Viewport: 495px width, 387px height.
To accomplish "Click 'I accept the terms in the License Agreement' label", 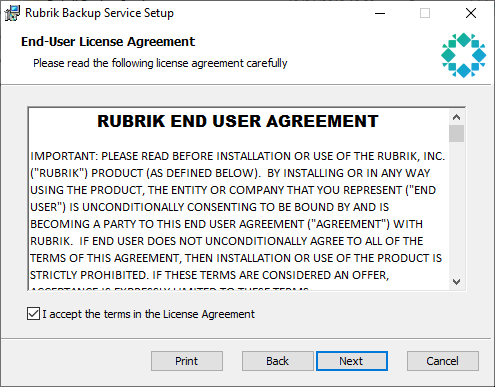I will coord(148,314).
